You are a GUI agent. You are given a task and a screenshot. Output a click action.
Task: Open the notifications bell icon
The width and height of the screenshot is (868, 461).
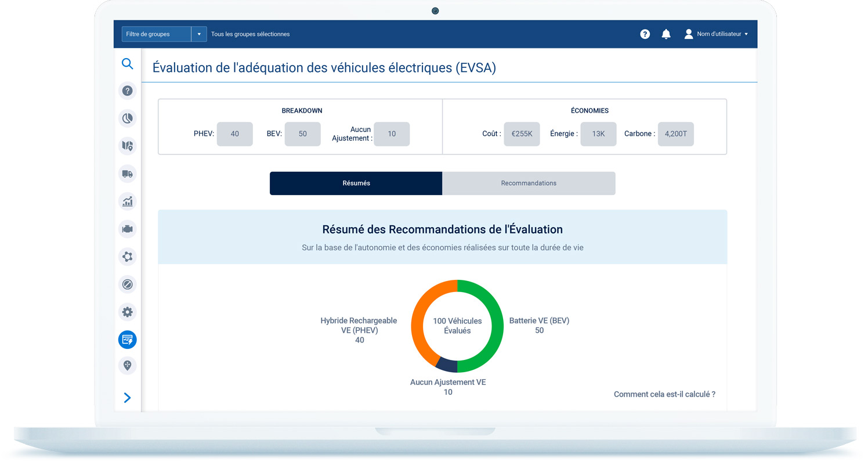(x=666, y=34)
